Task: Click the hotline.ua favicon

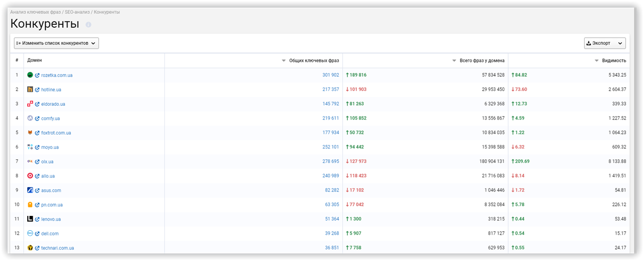Action: click(30, 89)
